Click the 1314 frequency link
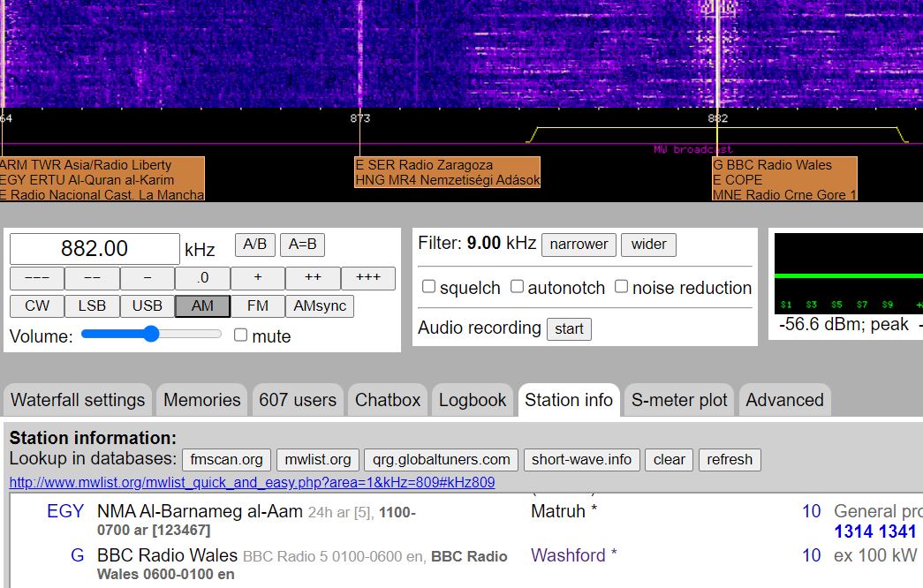This screenshot has width=923, height=588. 853,531
